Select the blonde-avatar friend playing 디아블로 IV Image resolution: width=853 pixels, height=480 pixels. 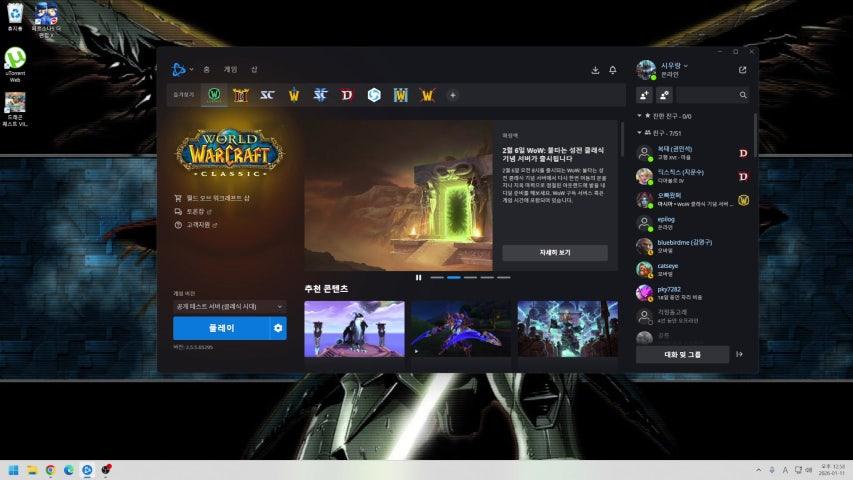tap(692, 176)
